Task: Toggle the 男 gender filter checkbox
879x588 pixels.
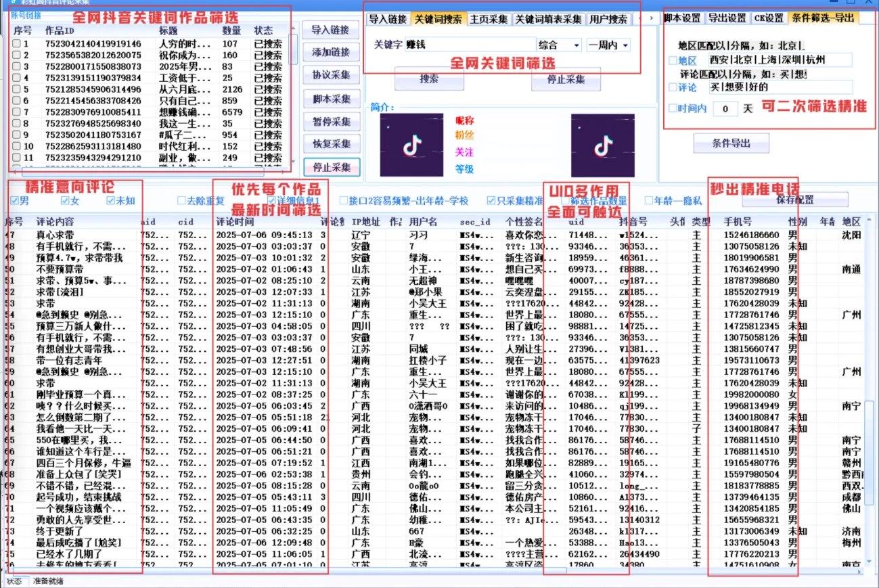Action: coord(15,200)
